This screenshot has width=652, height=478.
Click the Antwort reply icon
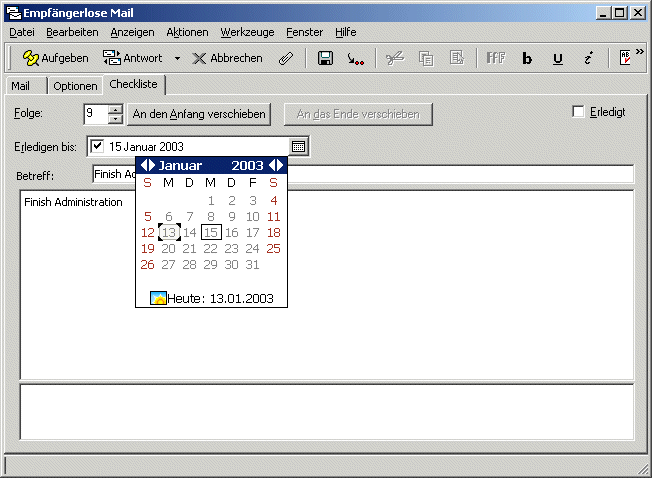pyautogui.click(x=111, y=58)
